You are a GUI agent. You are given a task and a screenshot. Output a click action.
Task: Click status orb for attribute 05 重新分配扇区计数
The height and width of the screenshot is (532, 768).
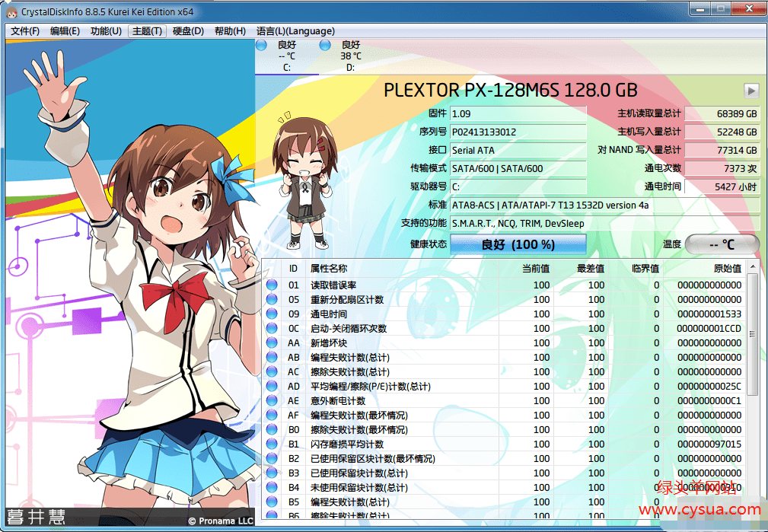[x=272, y=299]
